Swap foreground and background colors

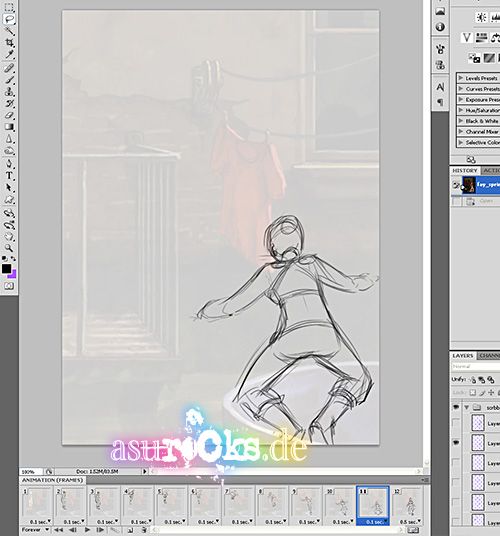tap(13, 258)
